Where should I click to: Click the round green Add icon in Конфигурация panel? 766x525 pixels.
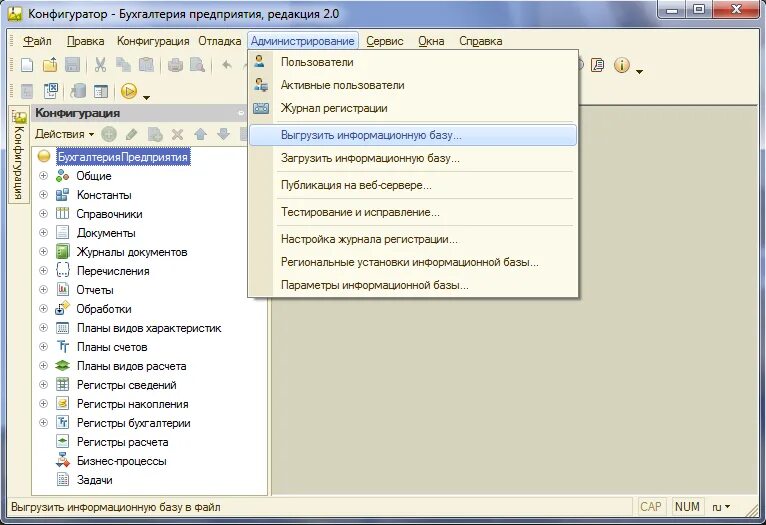tap(109, 134)
